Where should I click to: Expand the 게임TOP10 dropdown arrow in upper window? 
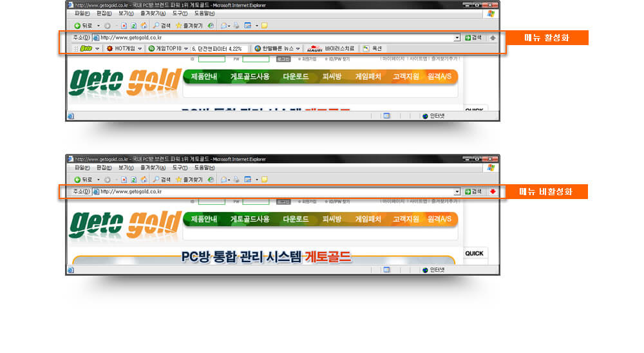tap(186, 48)
